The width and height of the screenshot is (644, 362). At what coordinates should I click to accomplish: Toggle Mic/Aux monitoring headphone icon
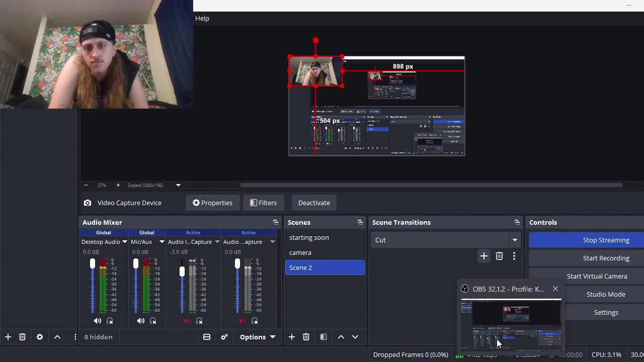point(153,321)
